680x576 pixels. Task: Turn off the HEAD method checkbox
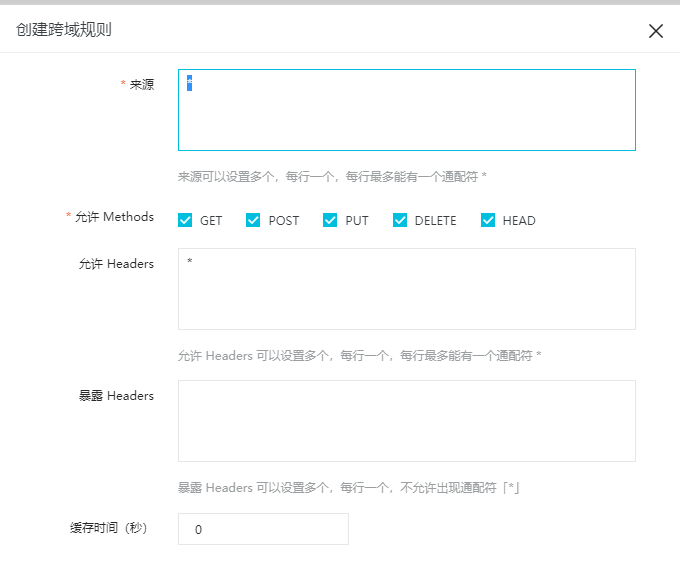point(488,220)
